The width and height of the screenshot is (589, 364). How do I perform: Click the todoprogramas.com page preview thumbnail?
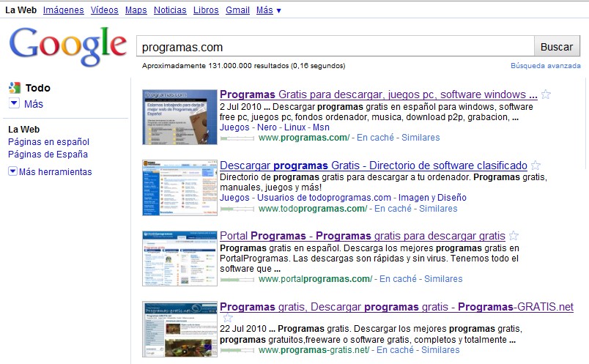click(x=179, y=187)
